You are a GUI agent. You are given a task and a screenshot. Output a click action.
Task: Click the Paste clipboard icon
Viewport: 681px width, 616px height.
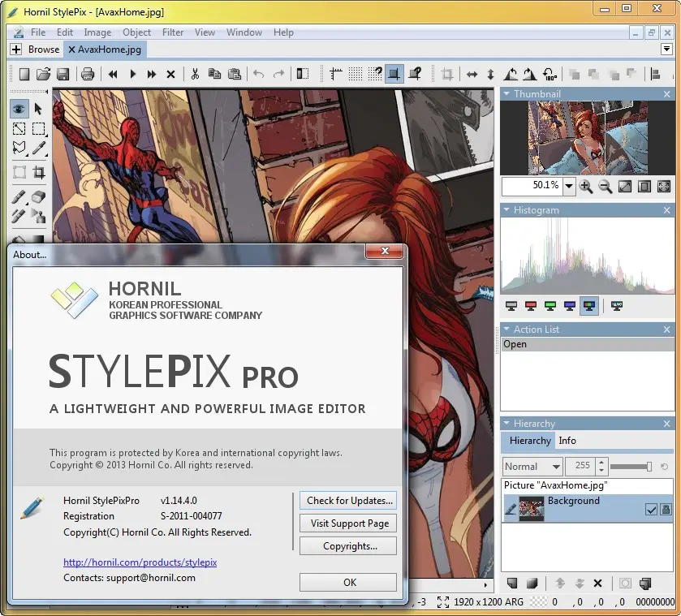235,75
